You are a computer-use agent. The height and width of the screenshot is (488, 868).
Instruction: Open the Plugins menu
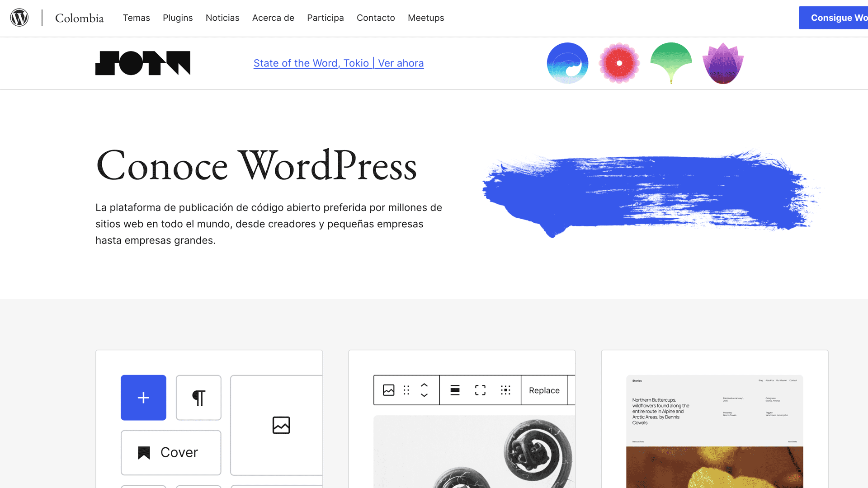[x=178, y=18]
